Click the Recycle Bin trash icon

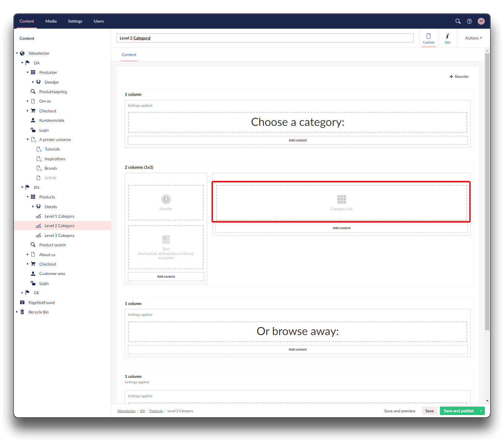click(x=22, y=312)
